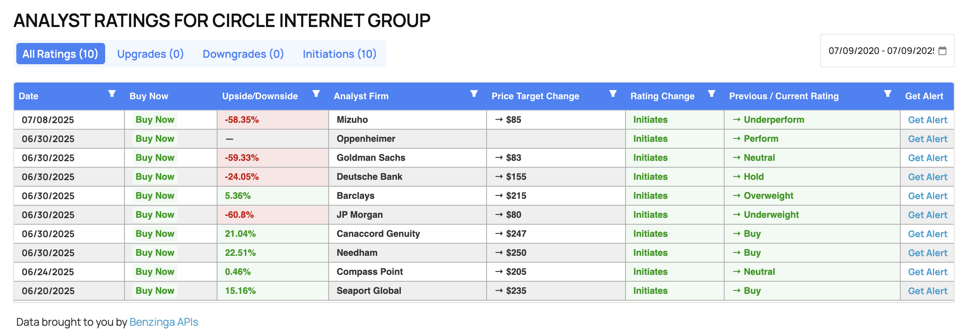Click Buy Now in the Barclays row

[155, 196]
